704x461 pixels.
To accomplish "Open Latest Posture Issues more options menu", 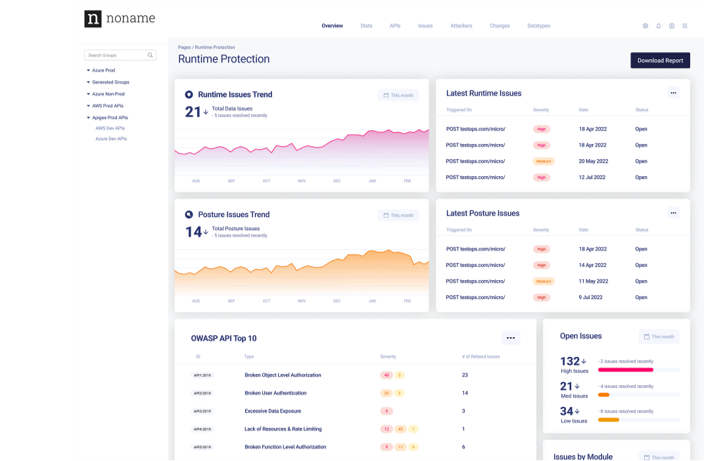I will (673, 213).
